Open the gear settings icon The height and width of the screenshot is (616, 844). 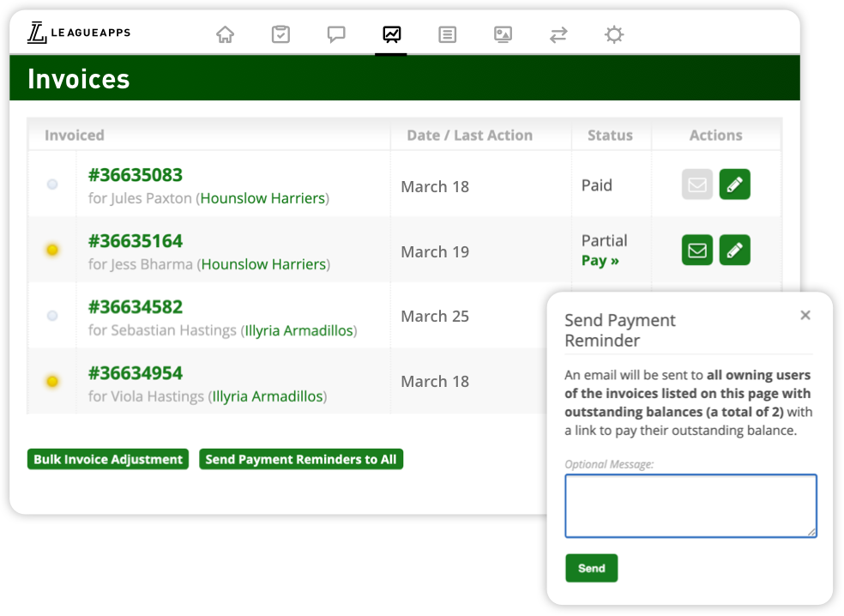point(613,34)
